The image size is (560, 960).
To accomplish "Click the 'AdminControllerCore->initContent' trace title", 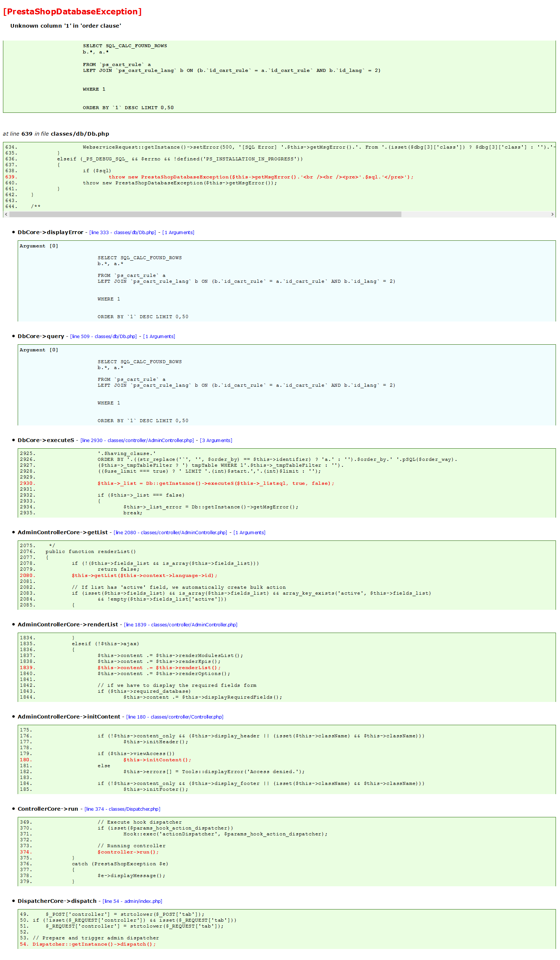I will coord(69,717).
